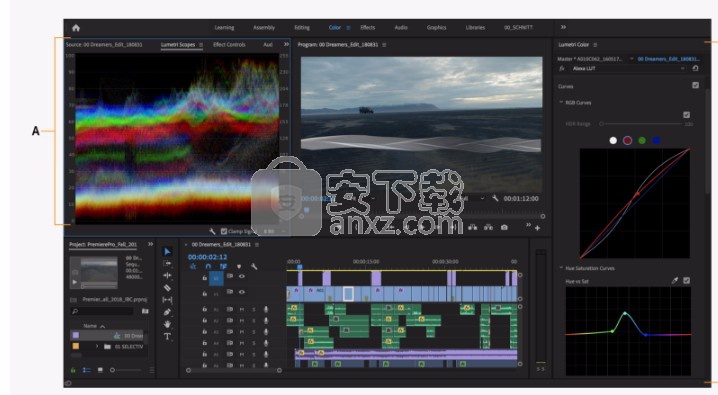The image size is (718, 395).
Task: Open Alexa LUT effect dropdown
Action: (629, 68)
